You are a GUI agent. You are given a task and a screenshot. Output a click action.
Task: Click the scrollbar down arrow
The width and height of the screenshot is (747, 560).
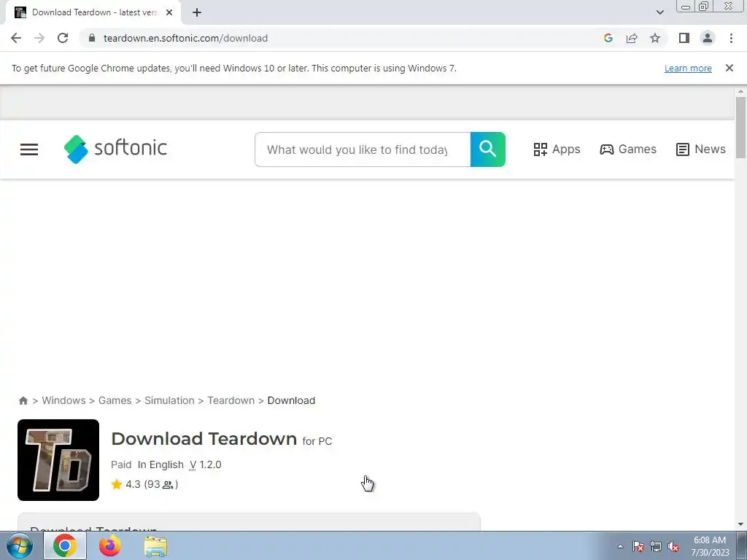point(740,524)
